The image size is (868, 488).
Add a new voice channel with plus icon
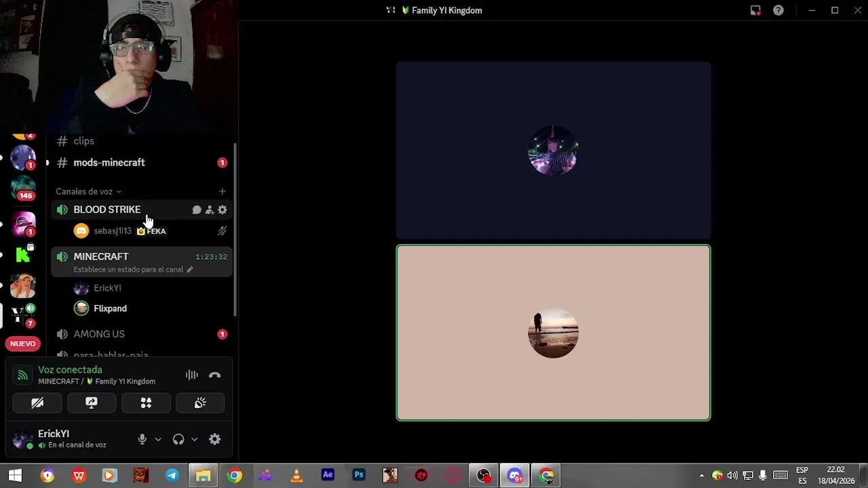coord(222,191)
